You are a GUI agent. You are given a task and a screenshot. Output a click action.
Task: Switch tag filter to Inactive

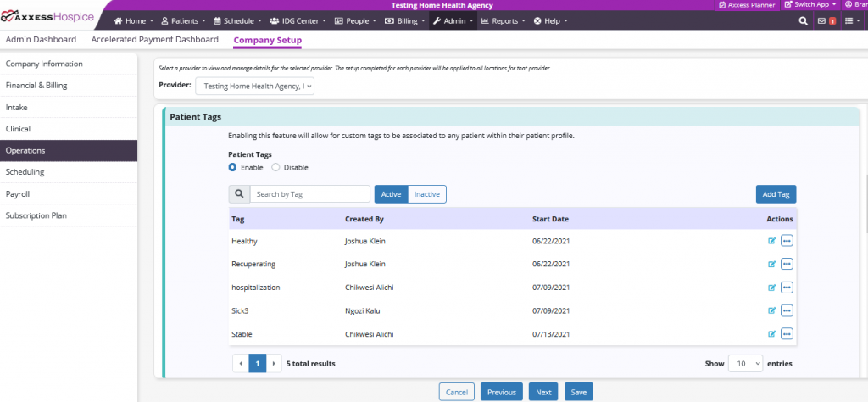pos(426,194)
